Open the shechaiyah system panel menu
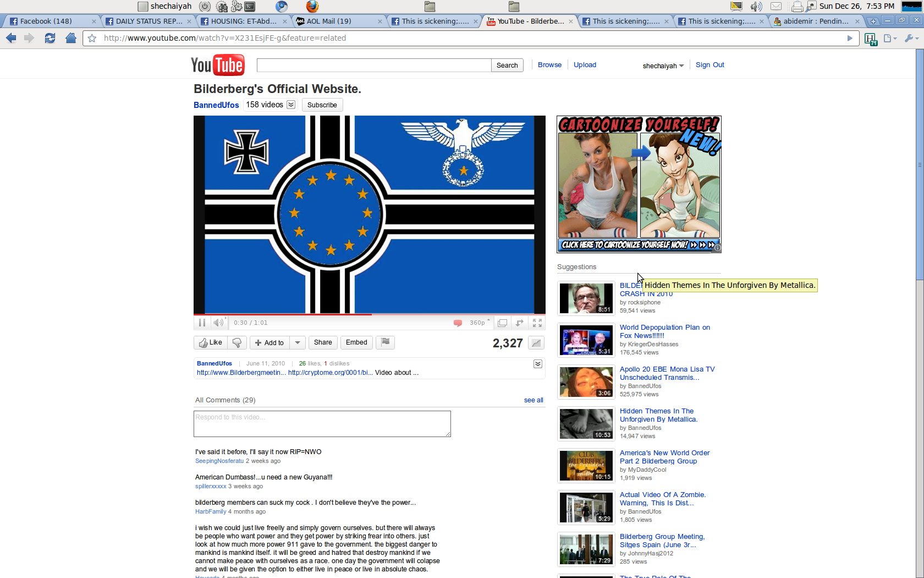 tap(165, 6)
